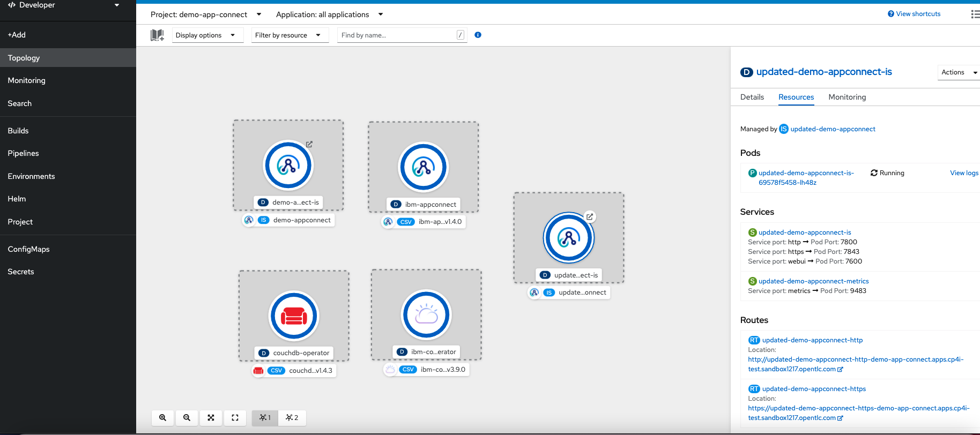Open Filter by resource dropdown

(288, 35)
